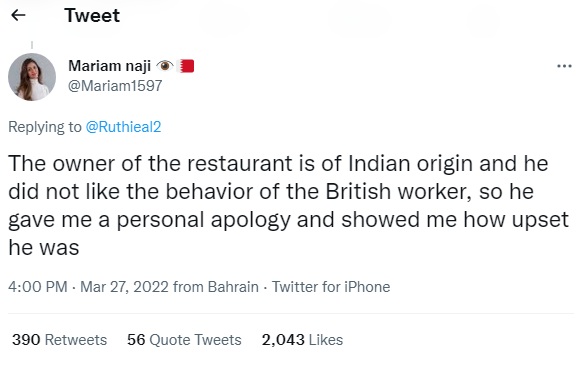Open the @Mariam1597 handle link
Image resolution: width=579 pixels, height=366 pixels.
click(x=115, y=86)
